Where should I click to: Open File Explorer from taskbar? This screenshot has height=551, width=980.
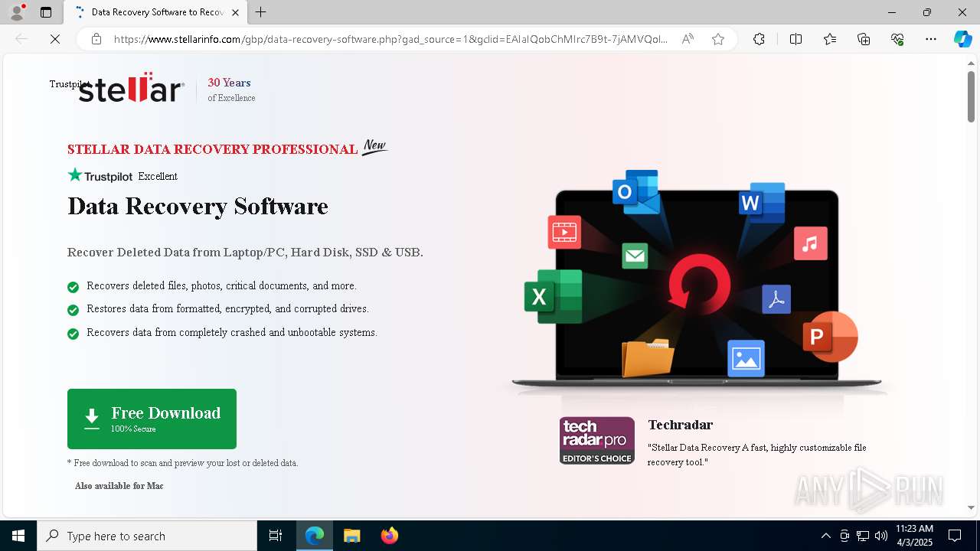coord(351,536)
